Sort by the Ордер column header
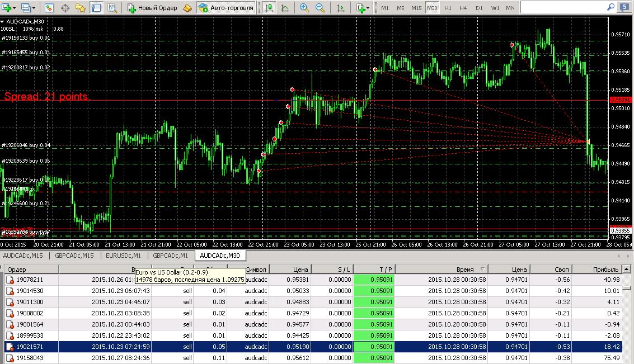 (31, 269)
